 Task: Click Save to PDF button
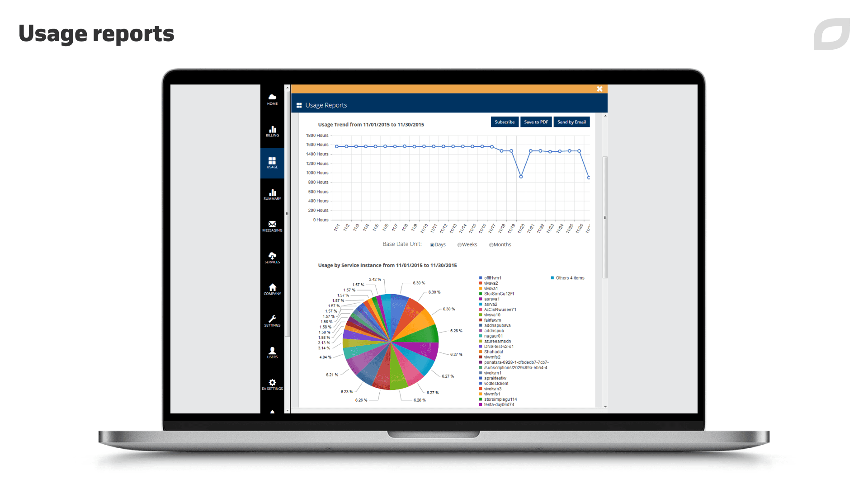click(x=535, y=122)
